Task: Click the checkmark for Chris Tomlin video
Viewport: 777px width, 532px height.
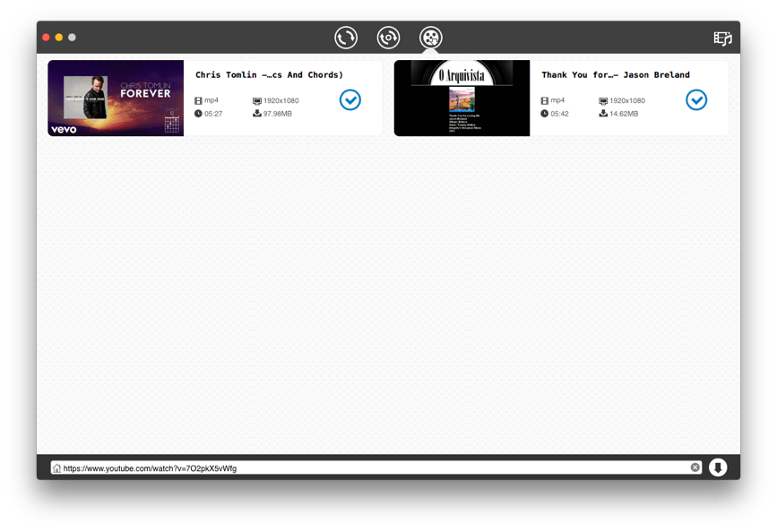Action: click(350, 100)
